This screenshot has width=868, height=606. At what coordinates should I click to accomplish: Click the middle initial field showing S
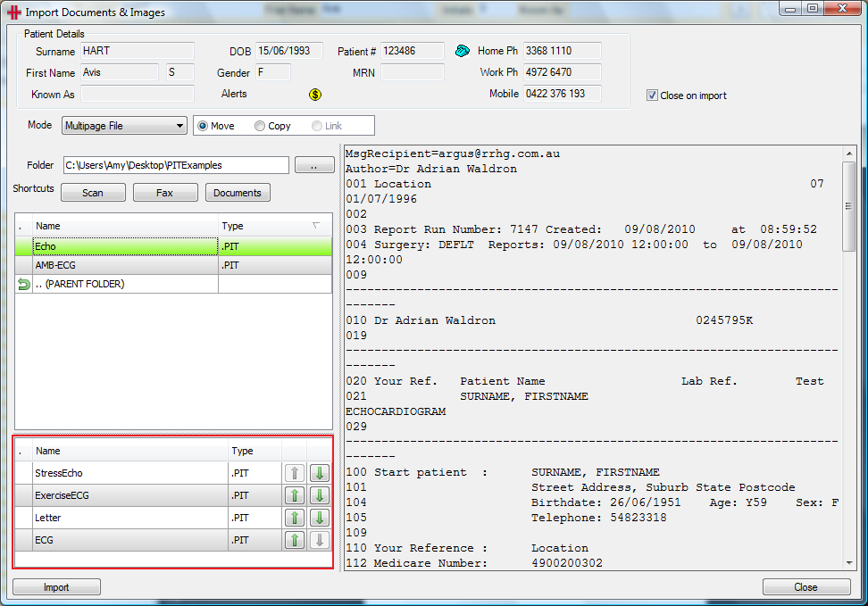179,72
